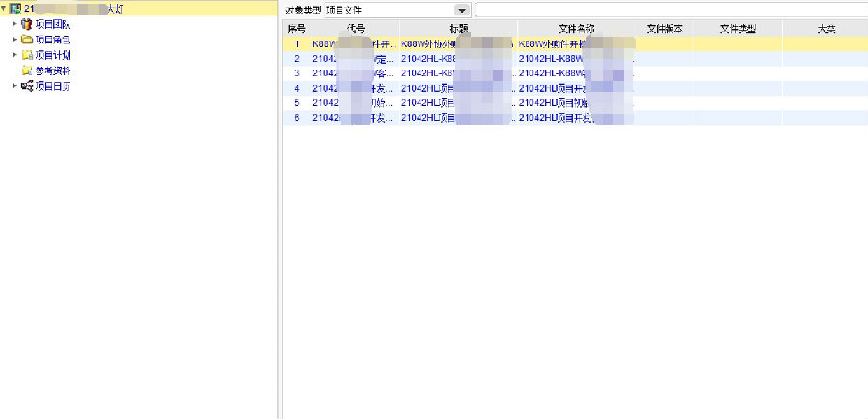Click row 1 file name K88W外购件开模

pyautogui.click(x=577, y=43)
